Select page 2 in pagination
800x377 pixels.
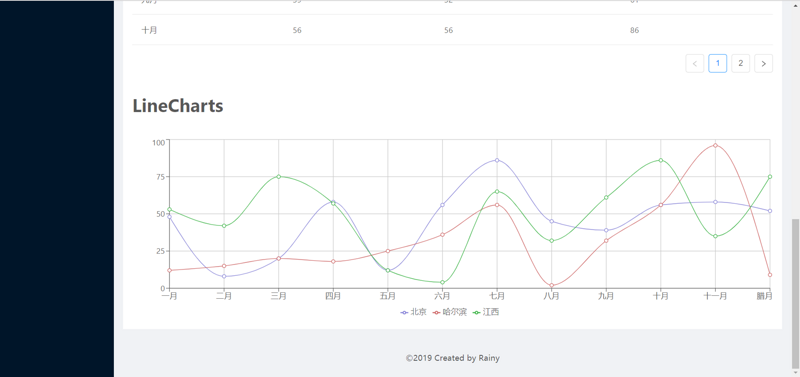[740, 63]
